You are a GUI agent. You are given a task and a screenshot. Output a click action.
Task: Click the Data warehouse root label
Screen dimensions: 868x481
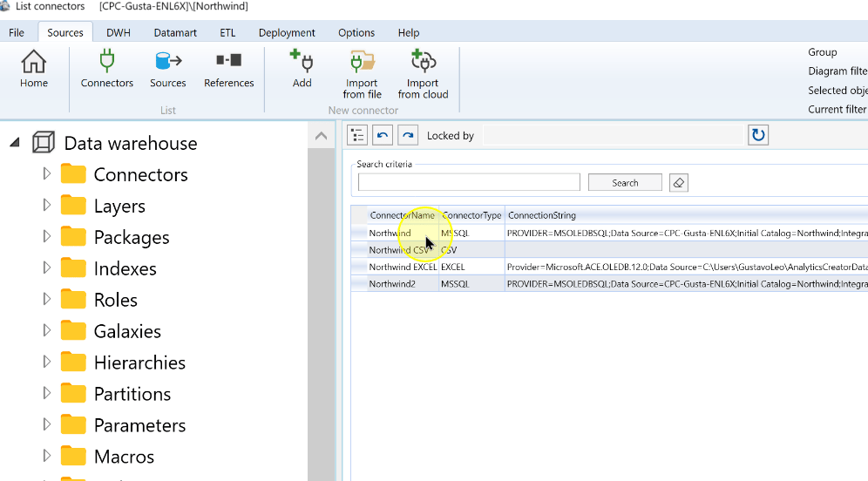131,144
